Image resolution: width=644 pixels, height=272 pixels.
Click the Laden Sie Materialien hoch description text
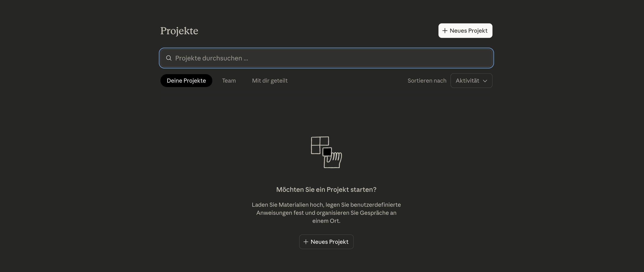click(x=326, y=213)
